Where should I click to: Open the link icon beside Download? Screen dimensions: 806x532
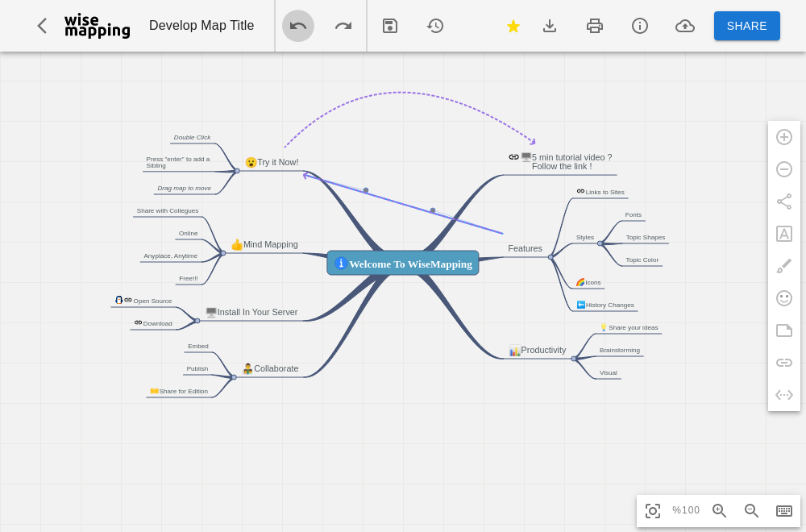pyautogui.click(x=139, y=322)
